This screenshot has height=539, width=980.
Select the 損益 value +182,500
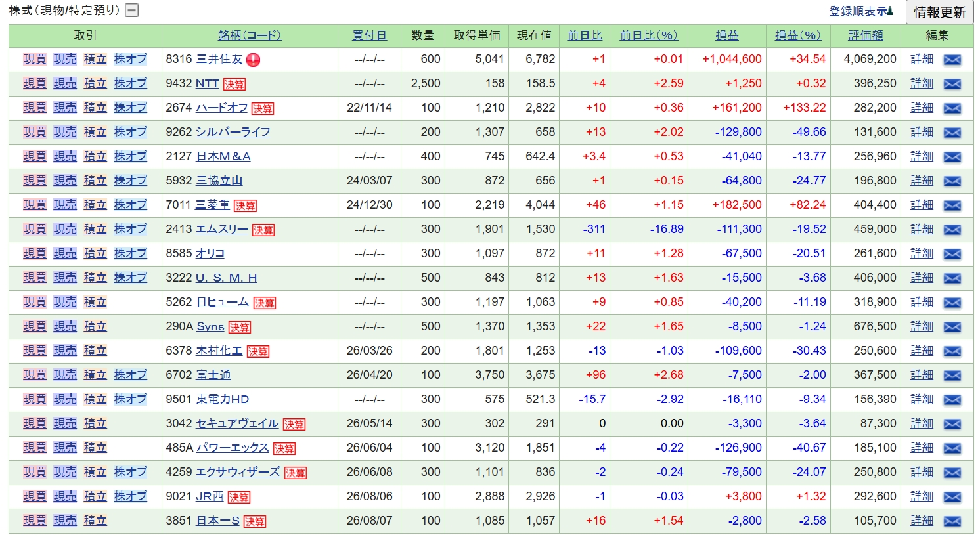click(x=737, y=205)
